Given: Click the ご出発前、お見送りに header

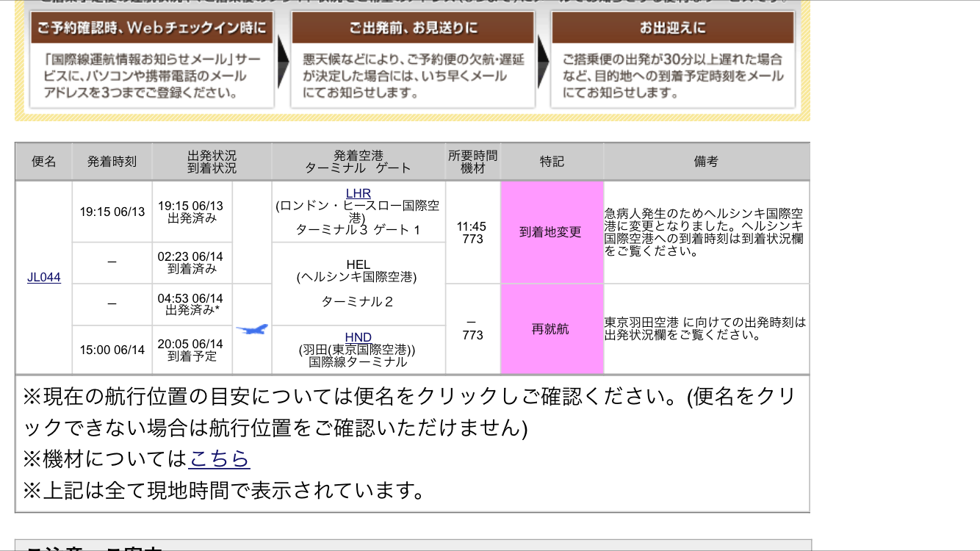Looking at the screenshot, I should click(x=413, y=28).
